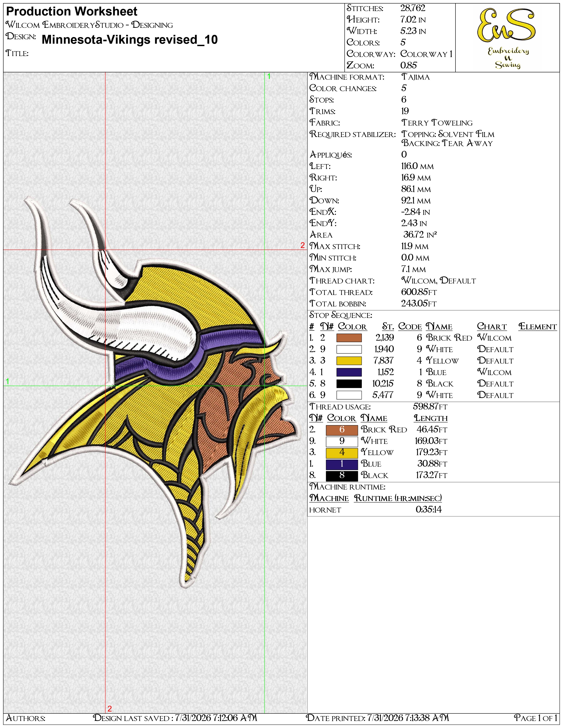The image size is (563, 728).
Task: Click Black thread length 173.27ft
Action: pyautogui.click(x=431, y=475)
